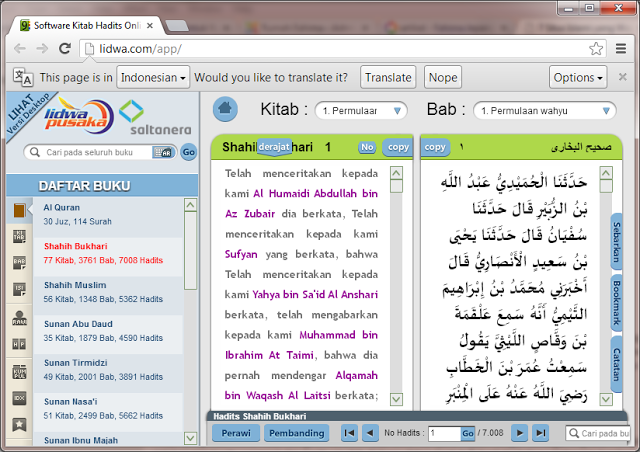Click the Nope button
Image resolution: width=640 pixels, height=452 pixels.
443,77
